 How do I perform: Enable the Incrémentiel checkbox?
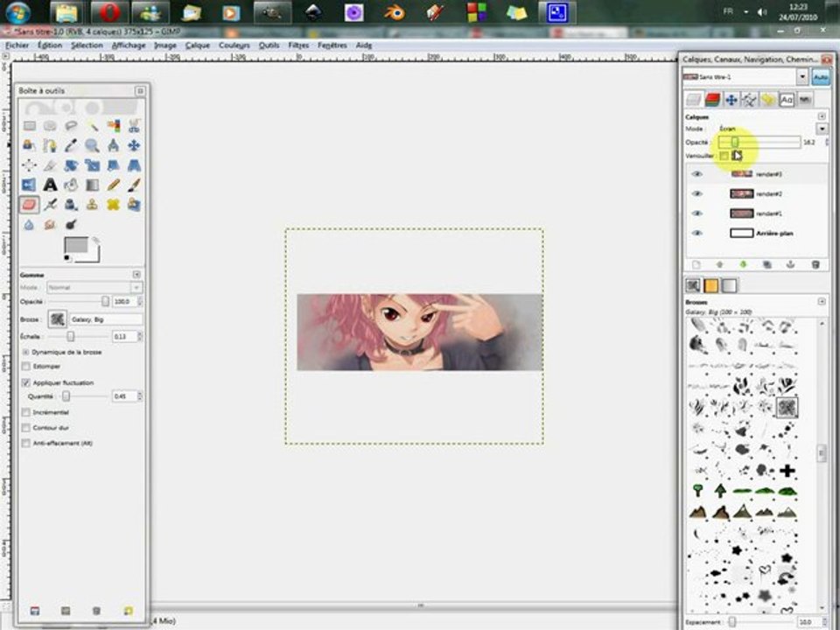pos(25,412)
